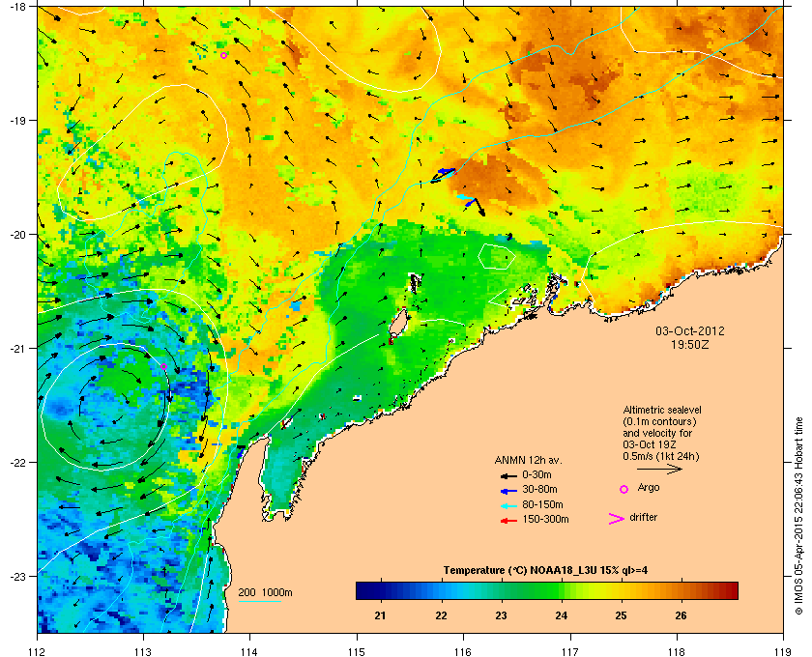Click the colorbar tick label 23

[x=501, y=615]
